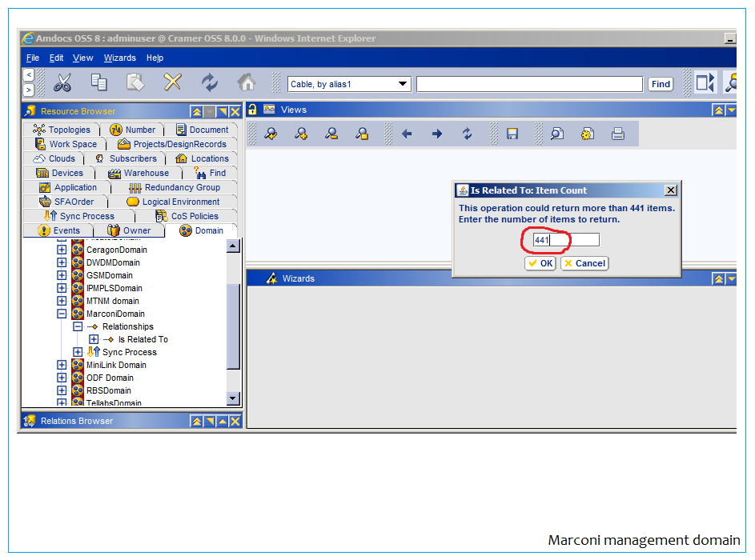Open the Edit menu
This screenshot has width=755, height=560.
[56, 58]
